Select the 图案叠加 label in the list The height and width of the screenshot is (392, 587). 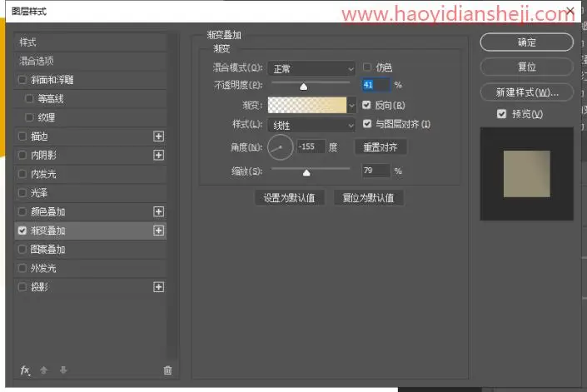pos(48,249)
